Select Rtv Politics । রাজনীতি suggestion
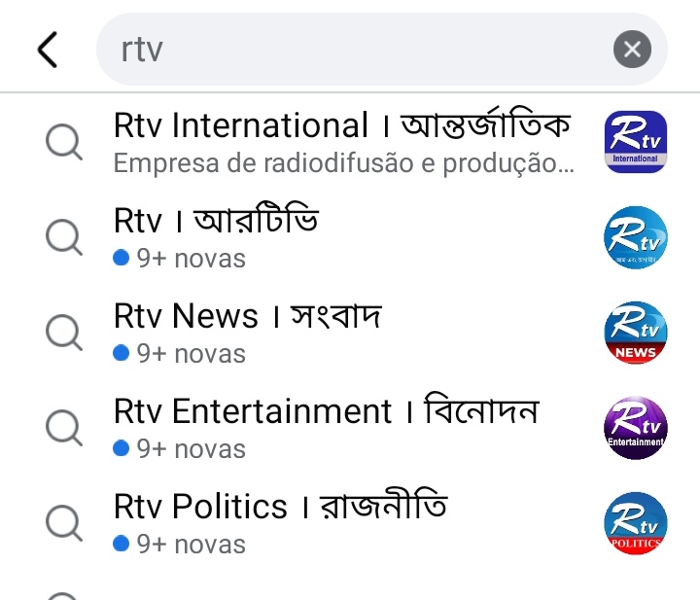 [280, 505]
